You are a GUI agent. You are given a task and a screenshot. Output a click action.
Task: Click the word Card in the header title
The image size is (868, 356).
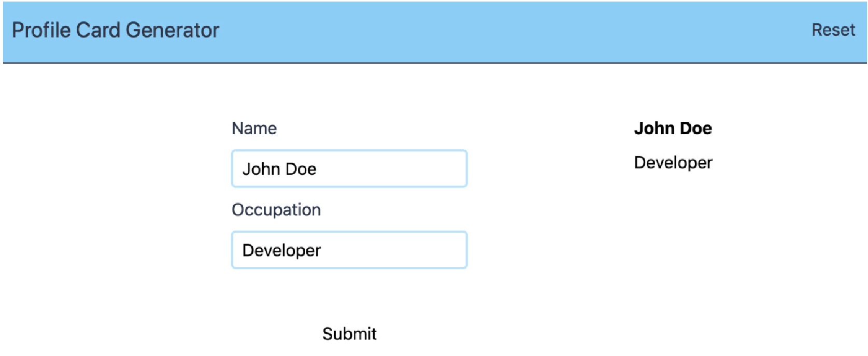tap(98, 30)
